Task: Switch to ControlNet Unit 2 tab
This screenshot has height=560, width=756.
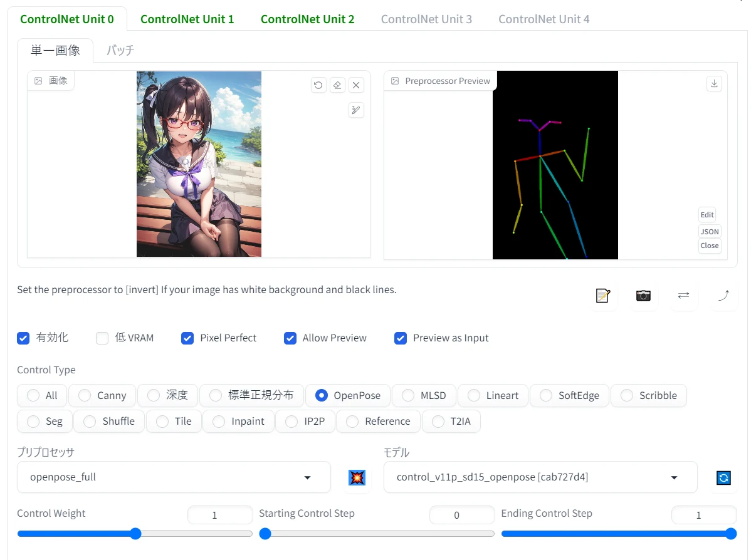Action: [x=308, y=19]
